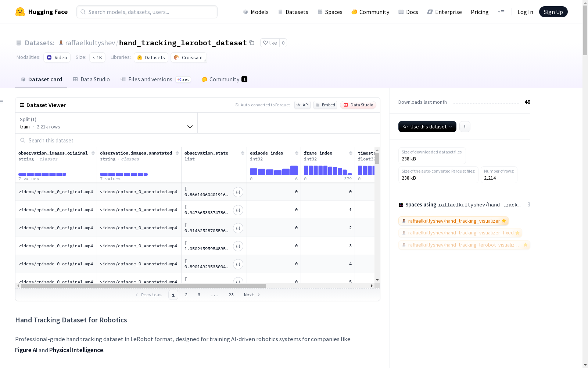Click the raffaelkultyshev user avatar icon
588x368 pixels.
coord(61,43)
